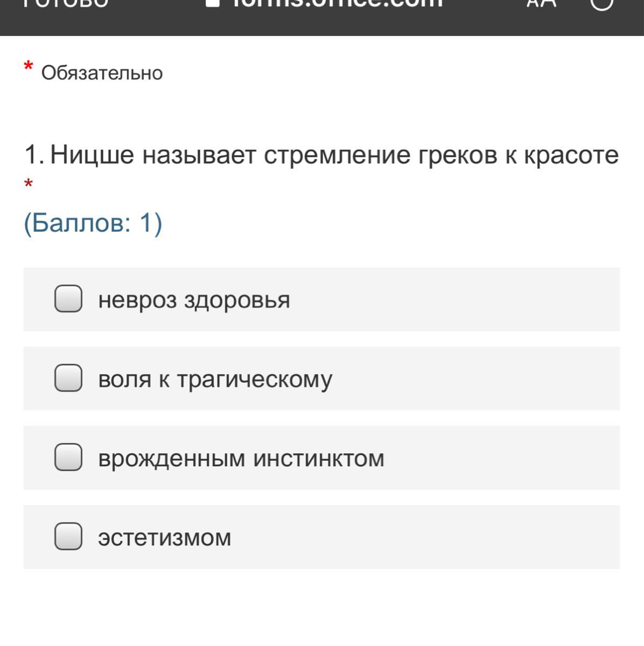Check the «врожденным инстинктом» checkbox
The image size is (644, 646).
68,457
